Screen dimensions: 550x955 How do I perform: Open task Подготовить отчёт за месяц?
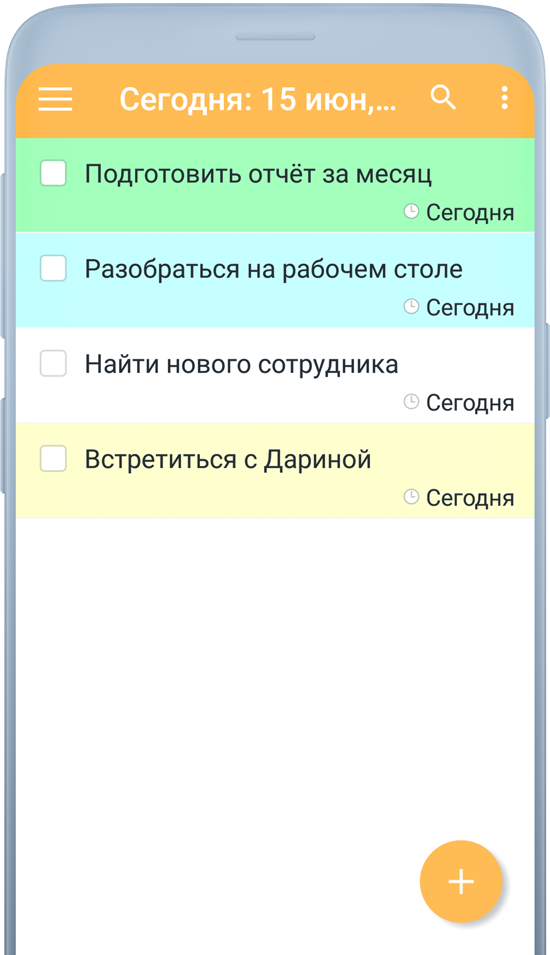258,174
